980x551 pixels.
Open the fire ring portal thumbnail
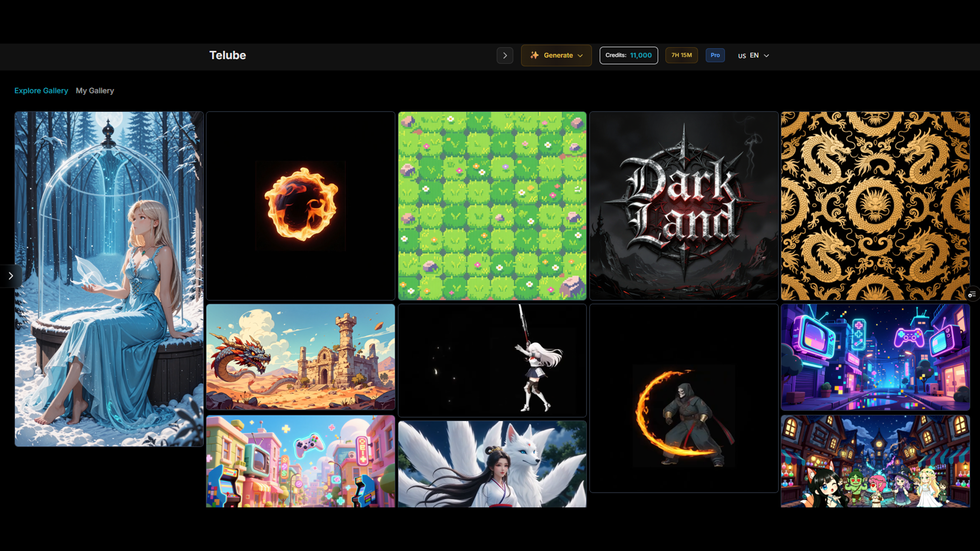point(301,206)
